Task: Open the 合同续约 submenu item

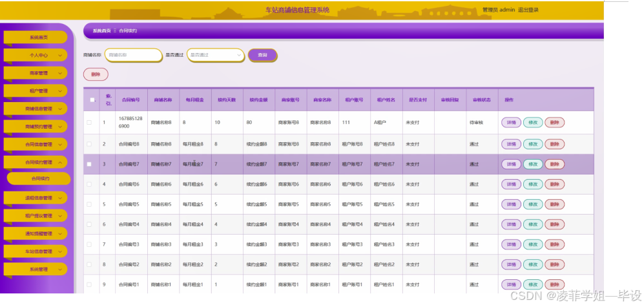Action: [39, 179]
